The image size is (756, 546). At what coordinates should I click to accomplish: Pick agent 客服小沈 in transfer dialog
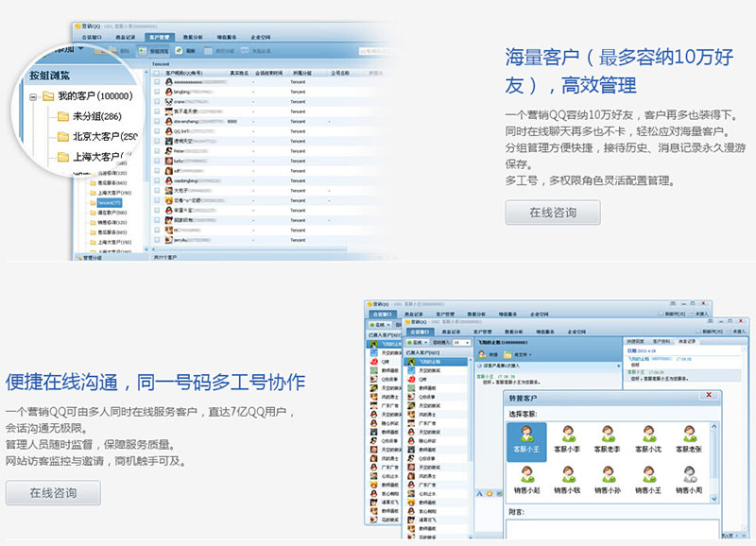(x=648, y=440)
